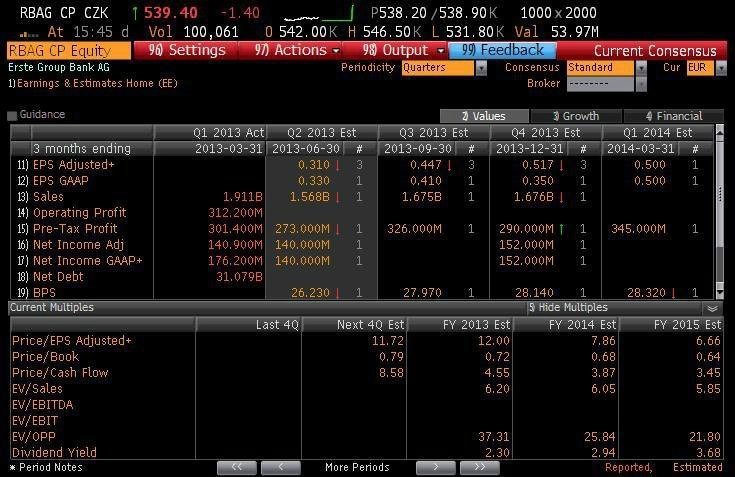Select the BPS row label
735x477 pixels.
point(44,293)
